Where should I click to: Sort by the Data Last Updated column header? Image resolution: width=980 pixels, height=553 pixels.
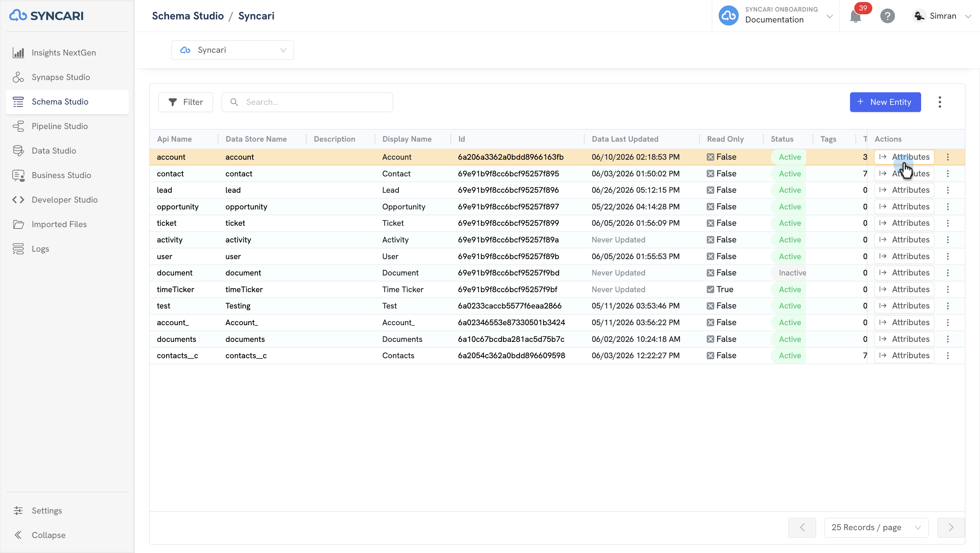(x=625, y=139)
